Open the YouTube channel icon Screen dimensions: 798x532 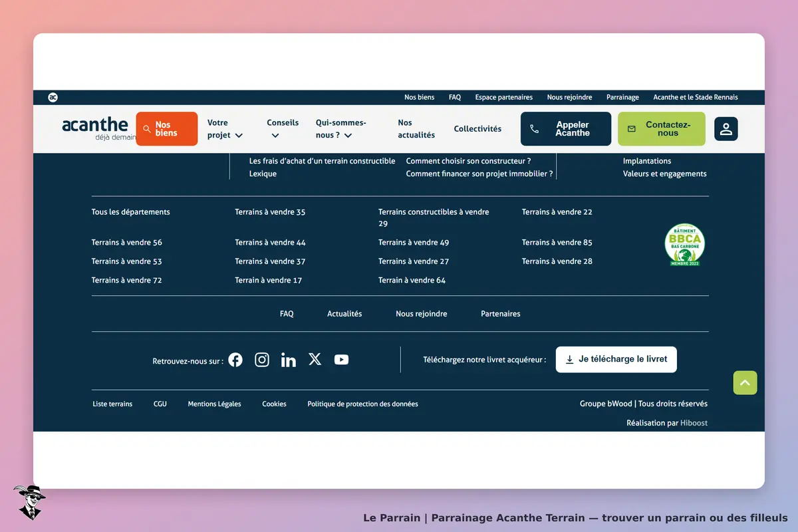[341, 360]
